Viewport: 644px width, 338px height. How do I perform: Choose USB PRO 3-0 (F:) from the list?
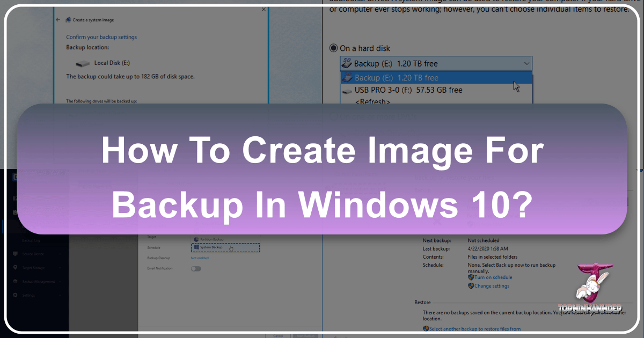[408, 90]
